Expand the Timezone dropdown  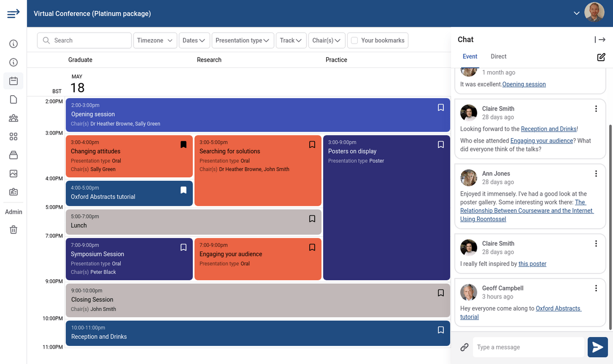point(155,41)
